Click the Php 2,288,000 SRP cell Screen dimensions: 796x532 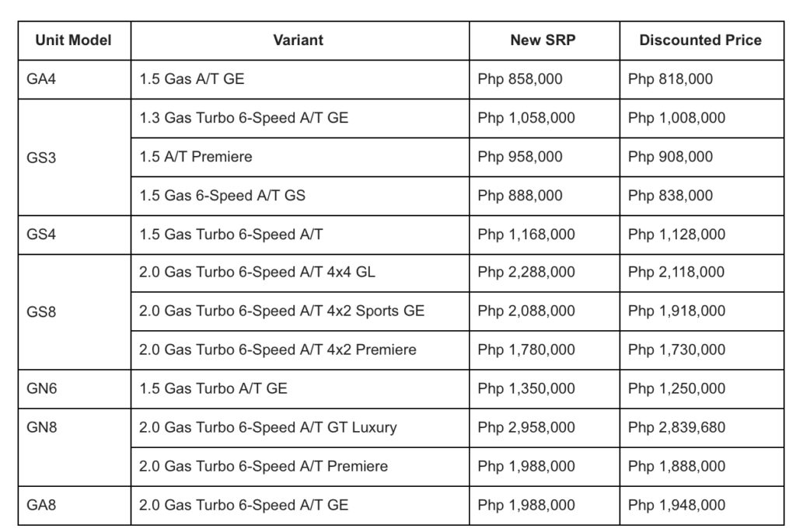(x=544, y=273)
